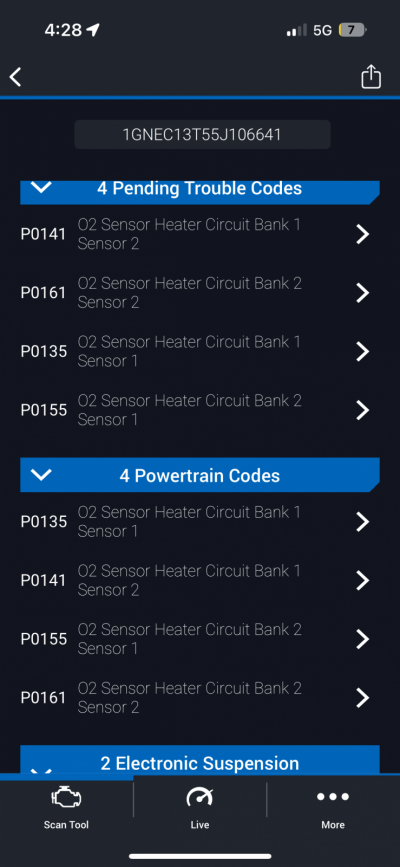The image size is (400, 867).
Task: Select powertrain code P0161 Bank 2 Sensor 2
Action: (189, 697)
